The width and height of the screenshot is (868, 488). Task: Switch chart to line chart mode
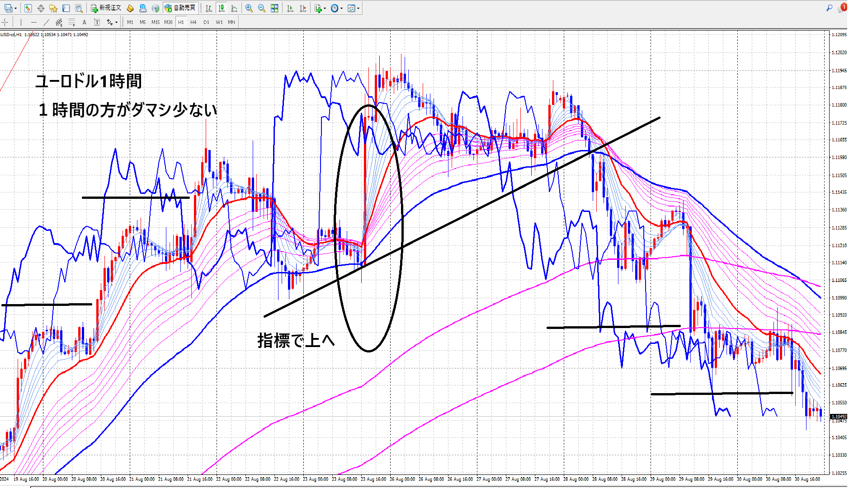pos(234,8)
